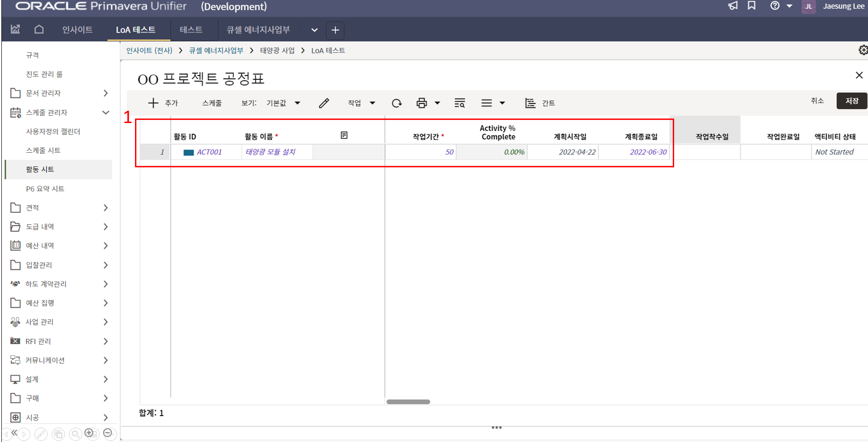868x442 pixels.
Task: Click the 저장 save button
Action: pyautogui.click(x=851, y=101)
